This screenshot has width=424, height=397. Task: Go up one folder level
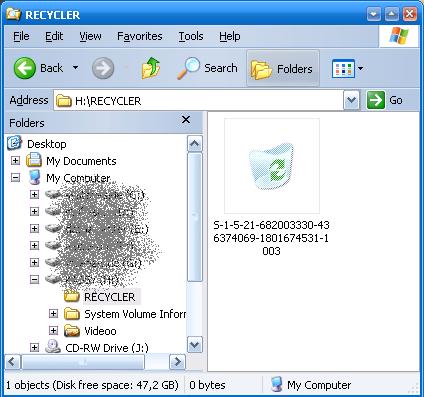click(151, 68)
